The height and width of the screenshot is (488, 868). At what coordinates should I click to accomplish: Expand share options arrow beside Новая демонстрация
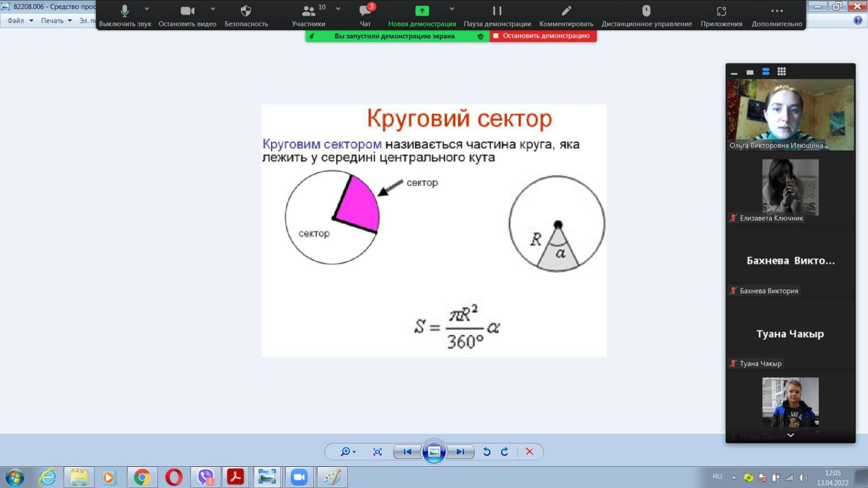click(x=452, y=9)
